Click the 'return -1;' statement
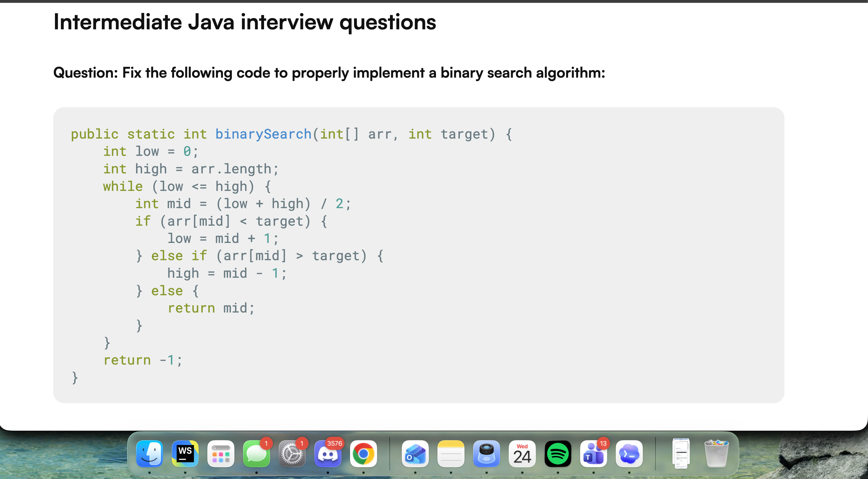 143,360
